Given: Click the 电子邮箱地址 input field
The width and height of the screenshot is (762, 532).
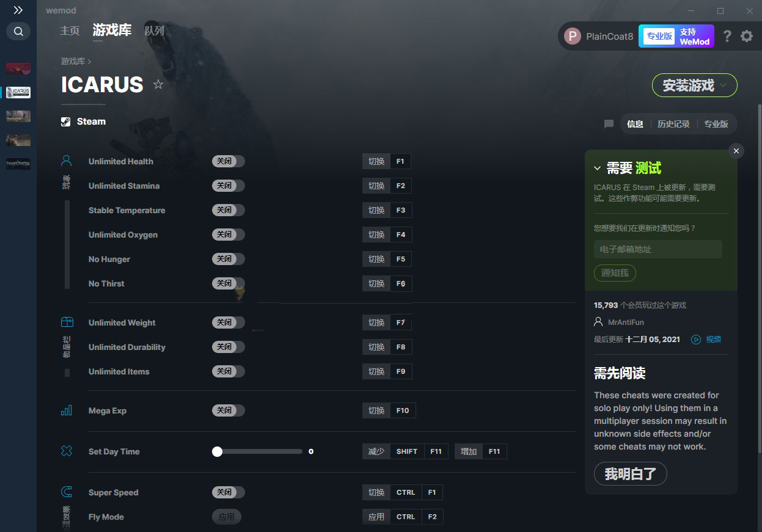Looking at the screenshot, I should tap(658, 249).
